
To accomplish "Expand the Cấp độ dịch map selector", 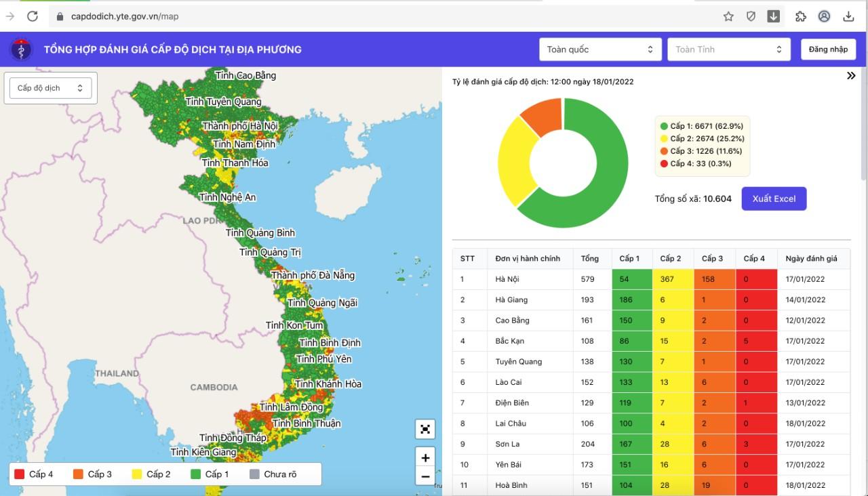I will [x=50, y=88].
